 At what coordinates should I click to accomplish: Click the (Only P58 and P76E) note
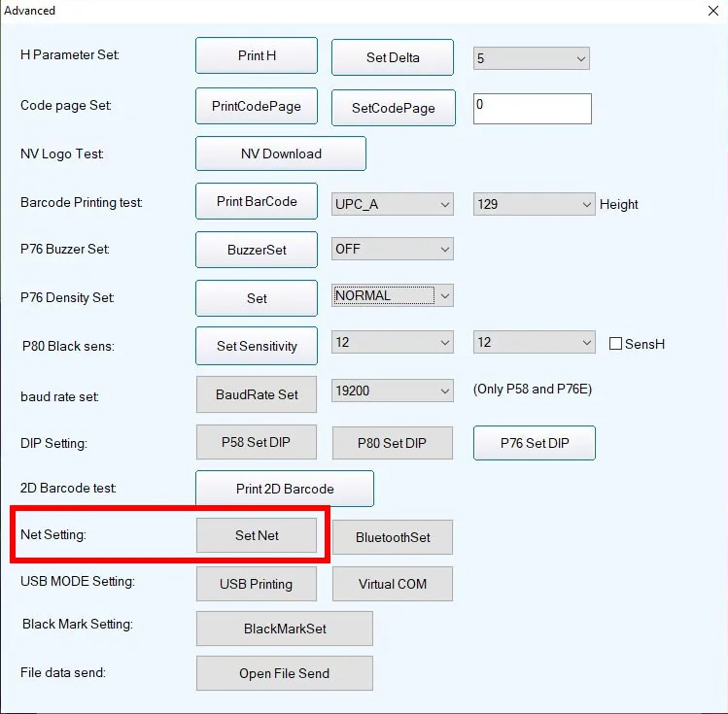(x=532, y=389)
